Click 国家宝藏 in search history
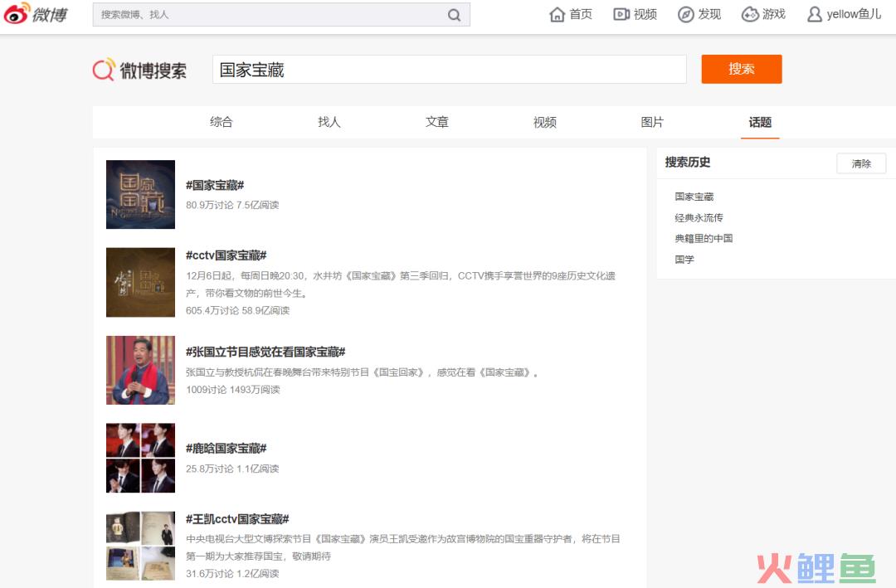The image size is (896, 588). (x=694, y=197)
